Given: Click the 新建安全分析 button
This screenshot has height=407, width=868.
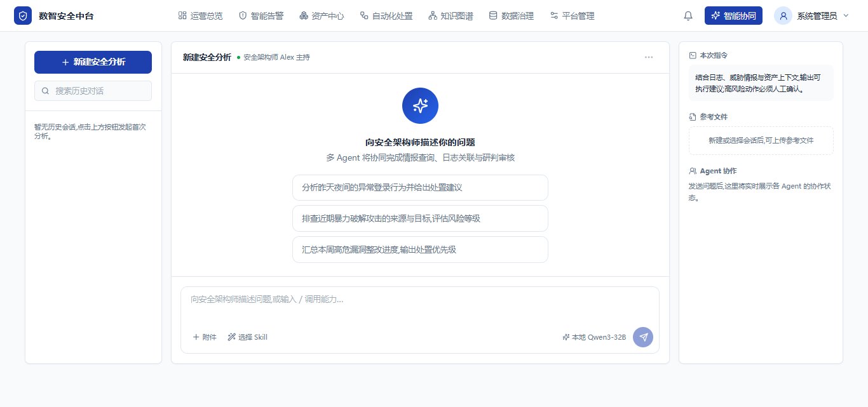Looking at the screenshot, I should 93,62.
